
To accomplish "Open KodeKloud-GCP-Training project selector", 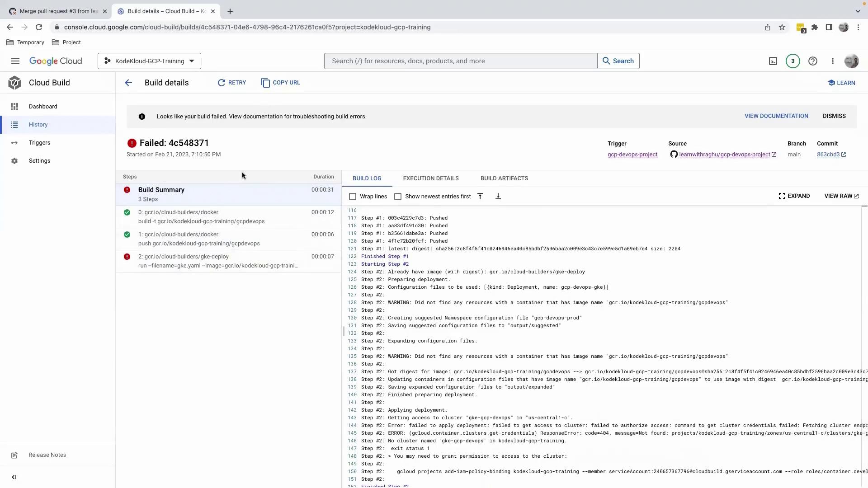I will pos(149,61).
